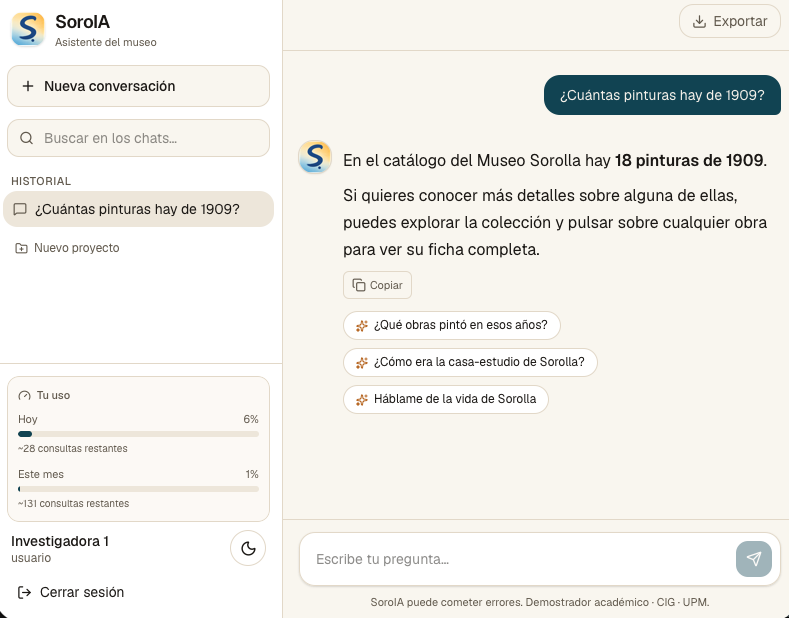This screenshot has width=789, height=618.
Task: Open history chat ¿Cuántas pinturas hay de 1909?
Action: (x=138, y=209)
